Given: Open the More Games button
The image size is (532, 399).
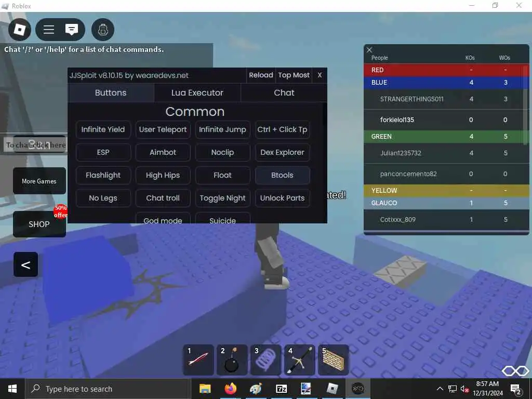Looking at the screenshot, I should (x=39, y=181).
